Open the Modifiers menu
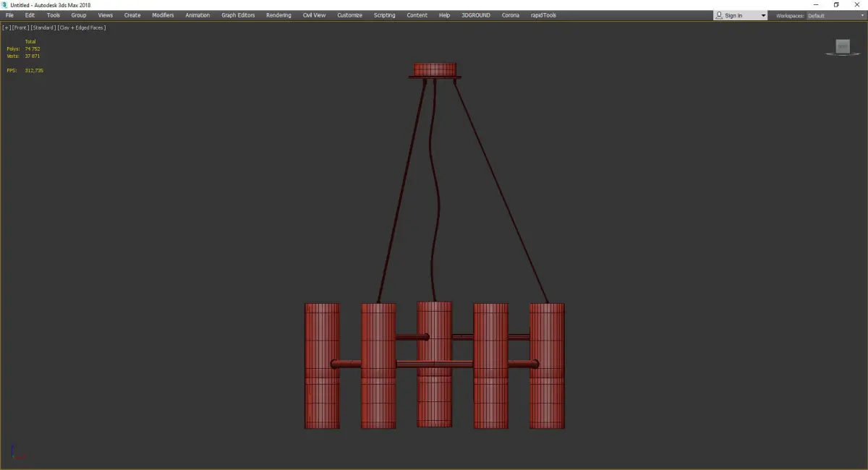Viewport: 868px width, 470px height. pyautogui.click(x=163, y=15)
